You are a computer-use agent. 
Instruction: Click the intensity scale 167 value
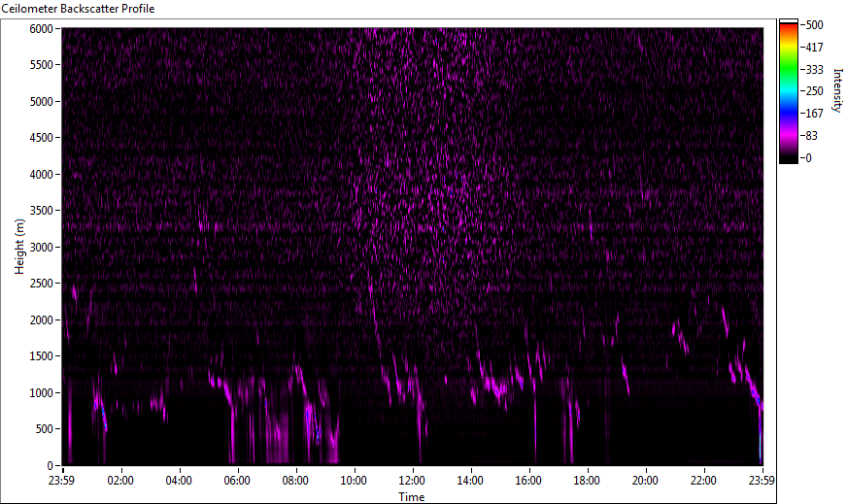(x=815, y=114)
